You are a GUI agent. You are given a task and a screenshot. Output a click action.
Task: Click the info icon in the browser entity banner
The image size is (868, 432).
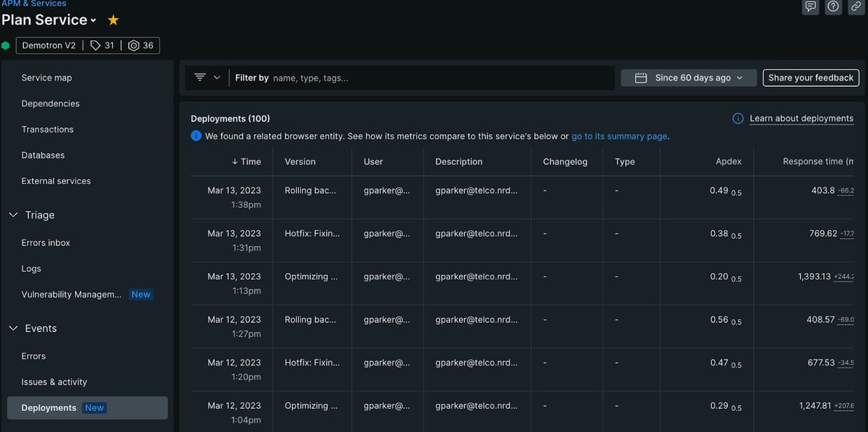coord(196,135)
